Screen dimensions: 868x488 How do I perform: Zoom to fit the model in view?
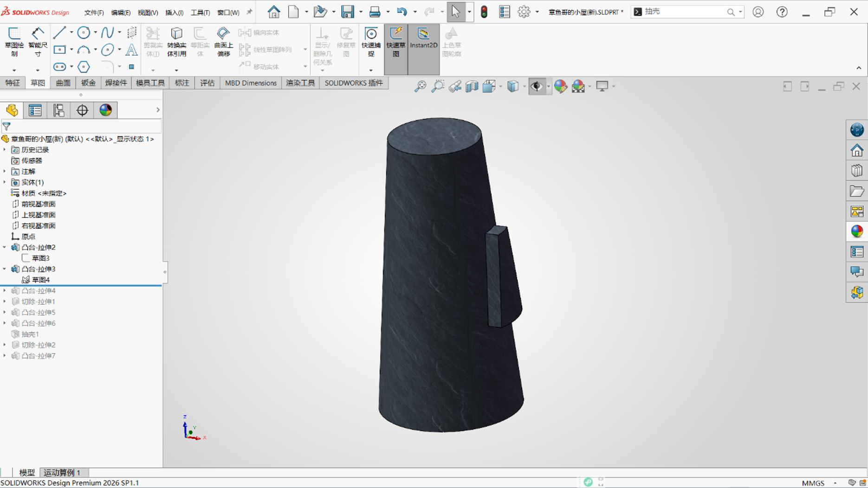420,86
